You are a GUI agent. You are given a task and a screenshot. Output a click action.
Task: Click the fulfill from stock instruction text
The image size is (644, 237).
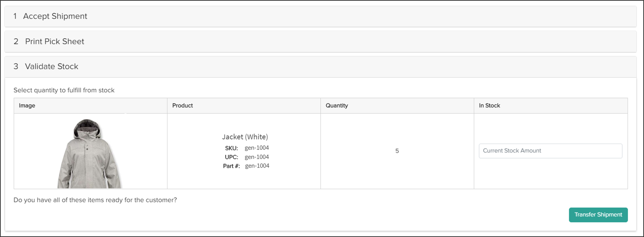[x=63, y=90]
